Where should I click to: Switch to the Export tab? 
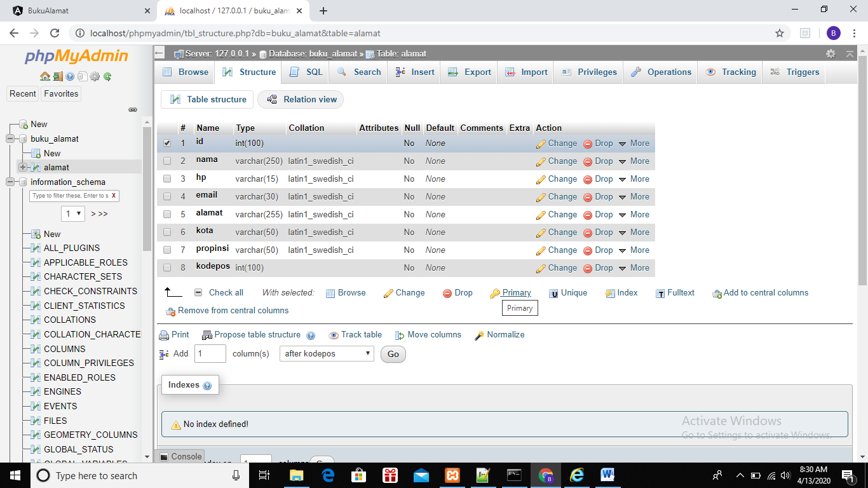(x=470, y=72)
